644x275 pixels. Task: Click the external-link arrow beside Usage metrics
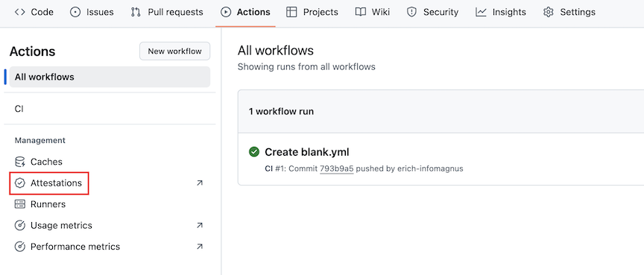[x=200, y=225]
